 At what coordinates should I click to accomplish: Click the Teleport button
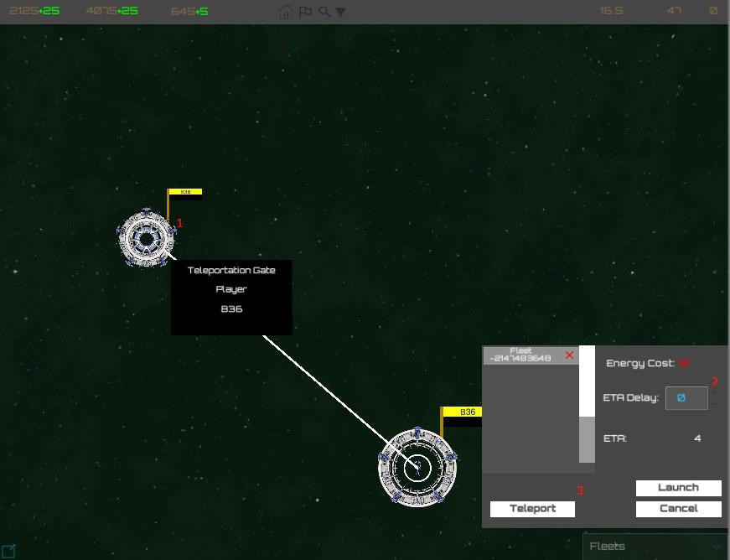[532, 509]
